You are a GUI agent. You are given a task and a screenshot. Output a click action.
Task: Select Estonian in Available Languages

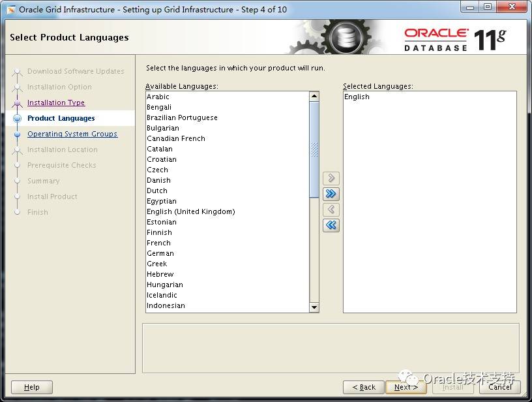coord(228,222)
